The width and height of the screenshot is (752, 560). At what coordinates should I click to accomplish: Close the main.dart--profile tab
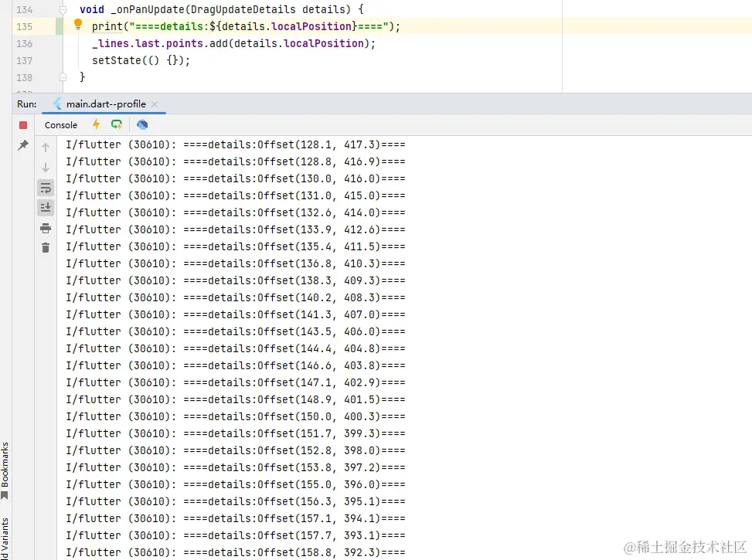155,104
